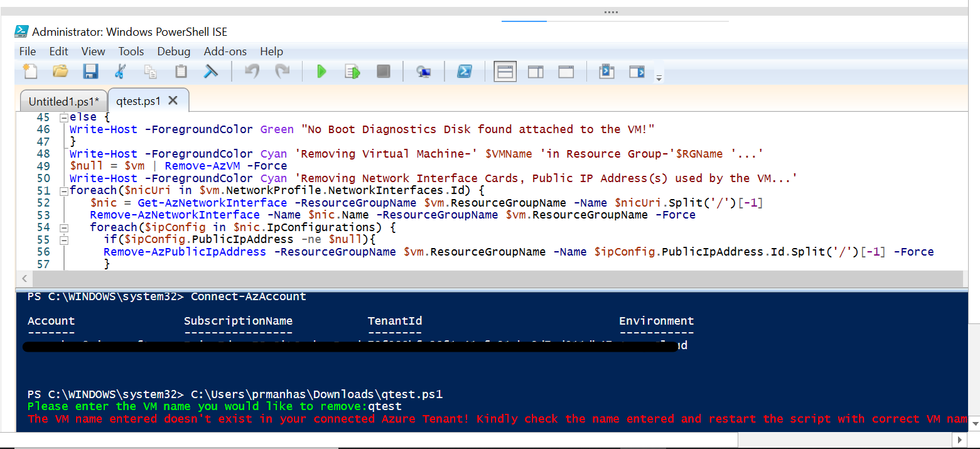Image resolution: width=980 pixels, height=449 pixels.
Task: Save the script with floppy disk icon
Action: click(90, 72)
